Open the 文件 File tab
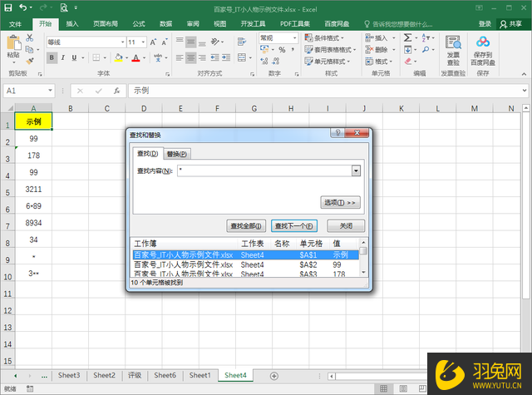 click(15, 24)
